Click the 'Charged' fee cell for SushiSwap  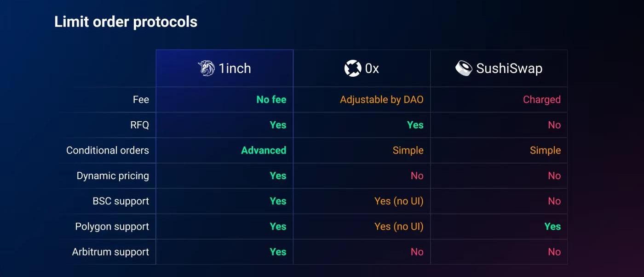(541, 100)
